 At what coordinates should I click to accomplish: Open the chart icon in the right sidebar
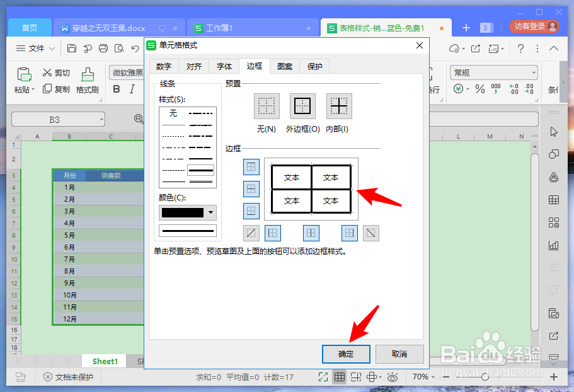tap(554, 245)
